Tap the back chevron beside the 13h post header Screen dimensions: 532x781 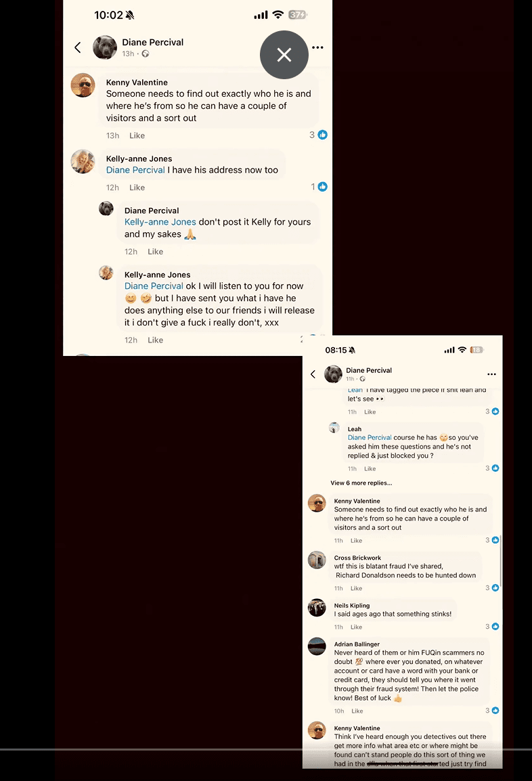78,47
